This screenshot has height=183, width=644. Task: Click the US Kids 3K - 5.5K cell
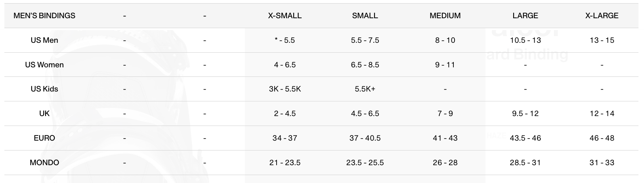(x=285, y=89)
